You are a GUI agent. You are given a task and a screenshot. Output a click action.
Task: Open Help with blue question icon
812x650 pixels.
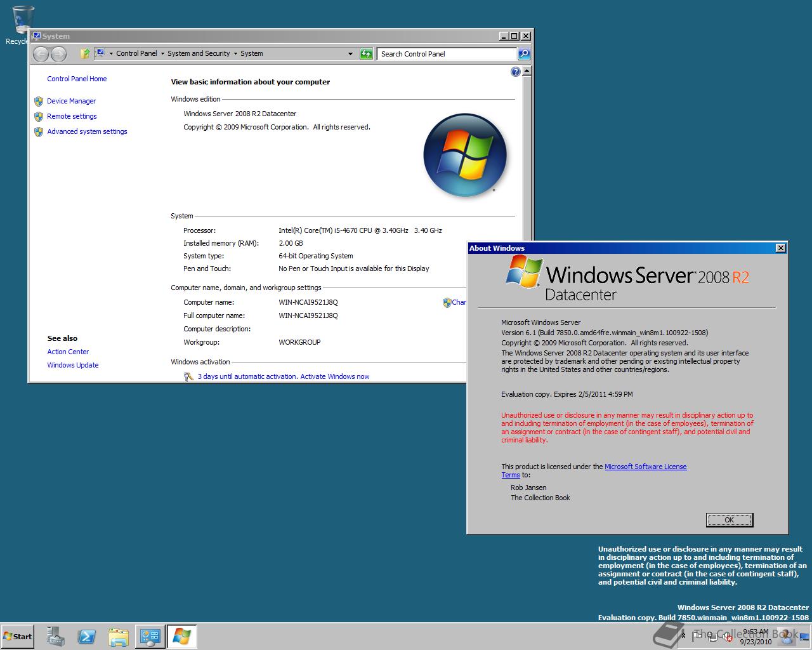516,72
